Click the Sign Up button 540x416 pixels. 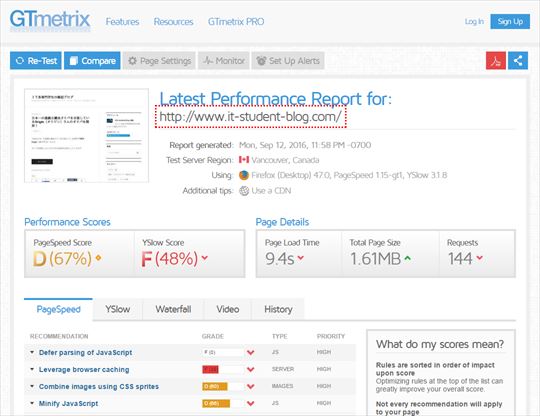point(510,21)
